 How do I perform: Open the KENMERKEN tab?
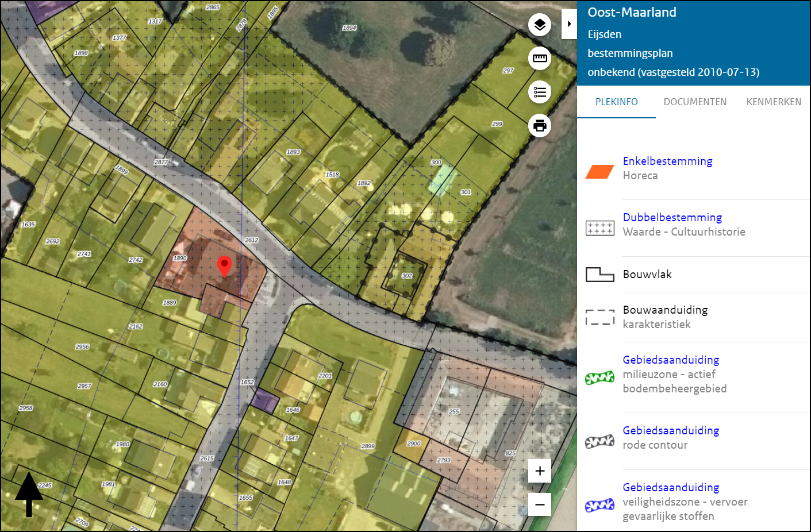[x=774, y=102]
